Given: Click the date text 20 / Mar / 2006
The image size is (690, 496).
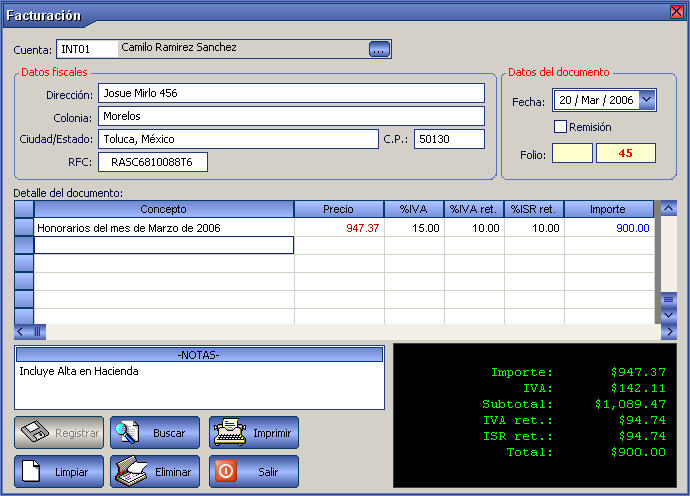Looking at the screenshot, I should [596, 100].
